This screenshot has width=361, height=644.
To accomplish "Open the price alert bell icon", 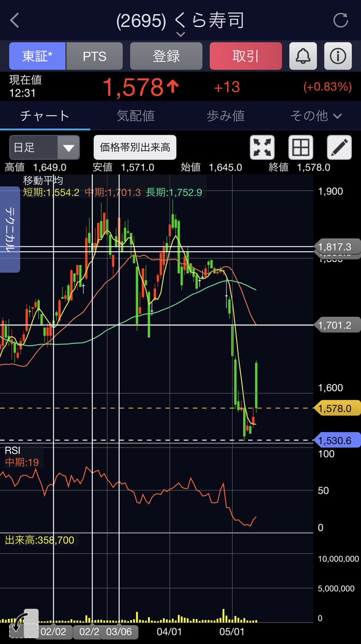I will (x=303, y=56).
